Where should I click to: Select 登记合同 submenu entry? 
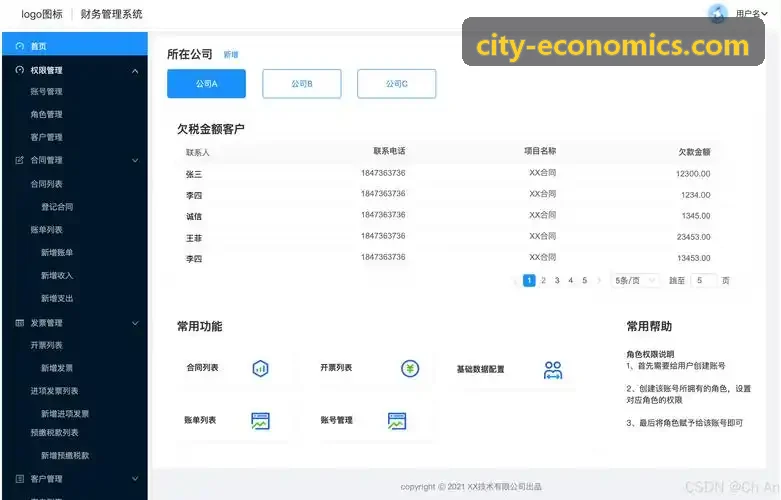(57, 207)
